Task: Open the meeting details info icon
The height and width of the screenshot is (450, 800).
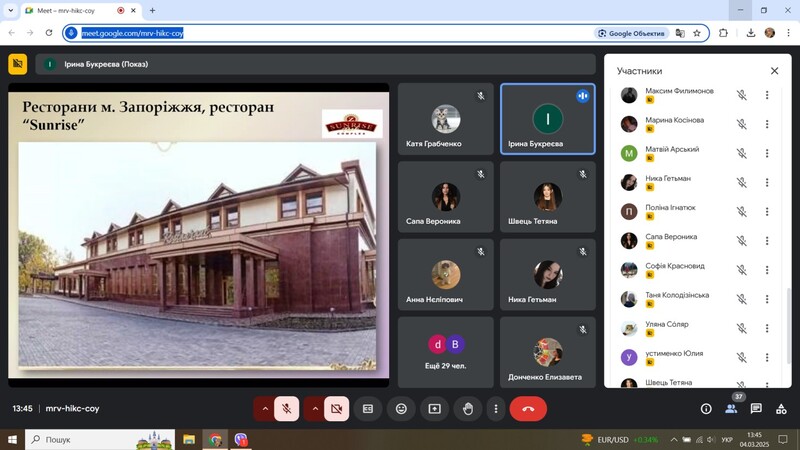Action: tap(706, 409)
